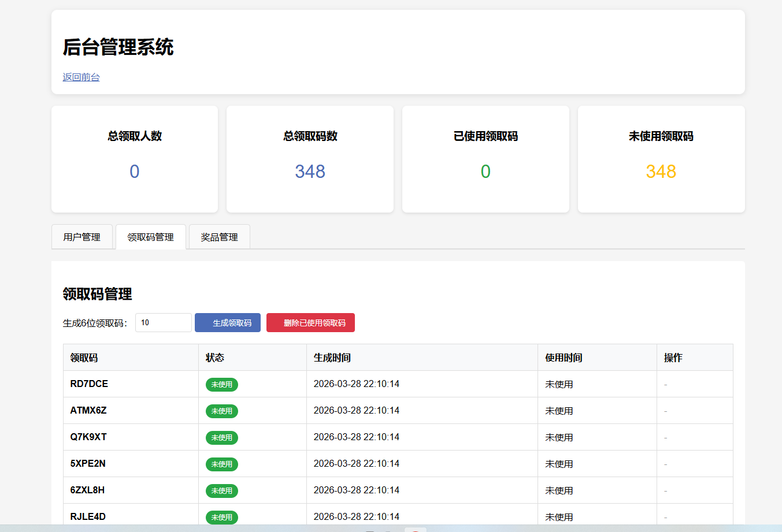Image resolution: width=782 pixels, height=532 pixels.
Task: Select the 总领取码数 card showing 348
Action: click(x=310, y=159)
